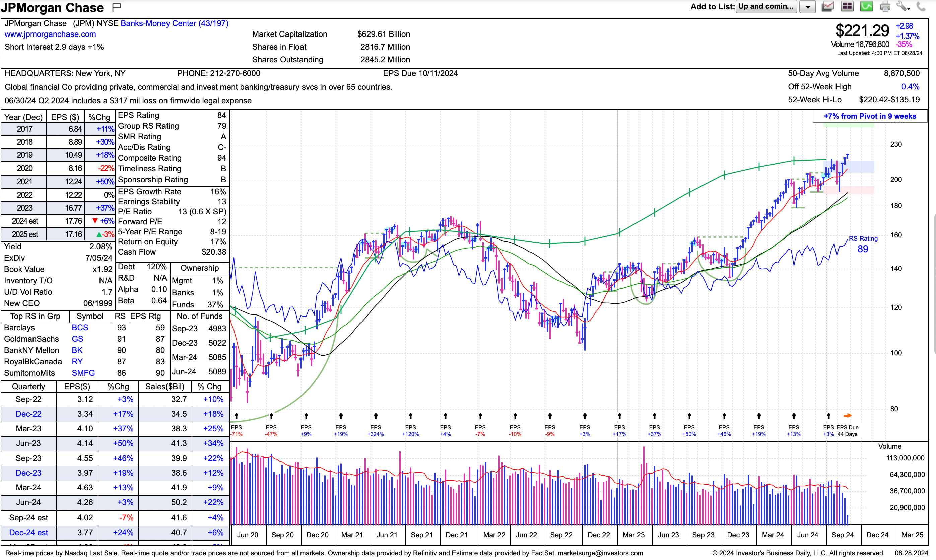Screen dimensions: 936x560
Task: Click the 2023 annual EPS value 16.77
Action: pos(73,208)
